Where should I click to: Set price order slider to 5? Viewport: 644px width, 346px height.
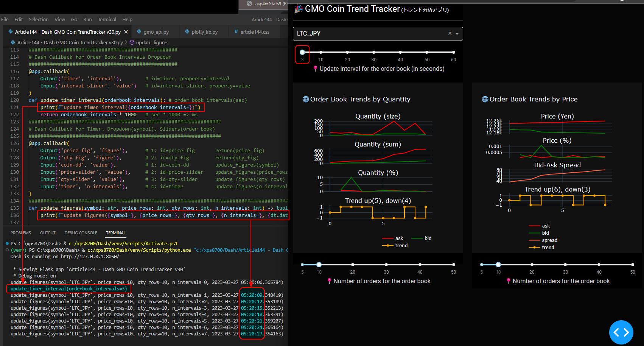[x=482, y=265]
